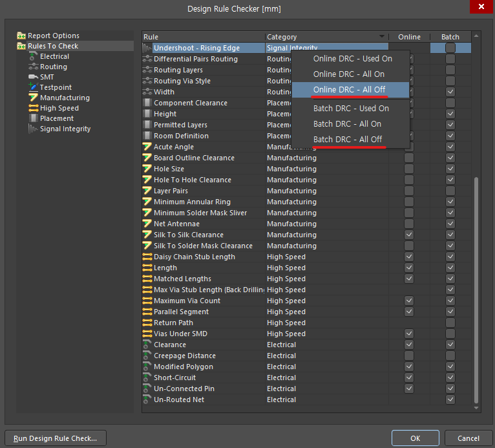
Task: Enable Batch check for Return Path
Action: (450, 323)
